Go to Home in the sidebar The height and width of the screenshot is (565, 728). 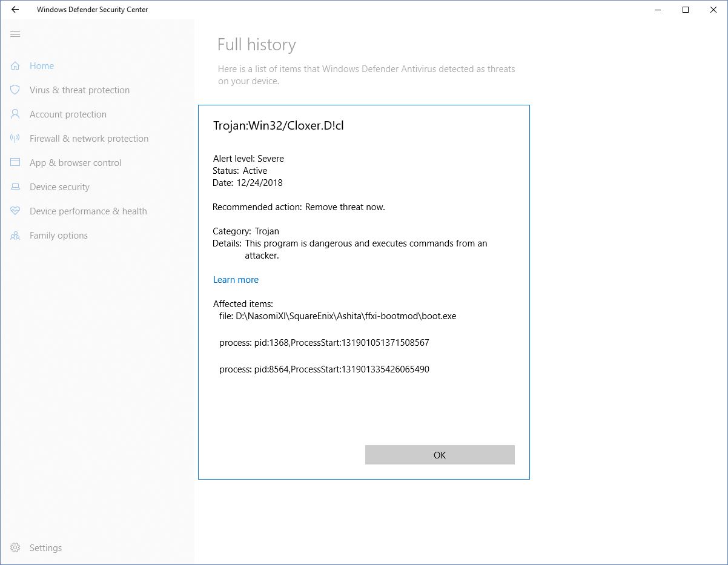tap(42, 66)
